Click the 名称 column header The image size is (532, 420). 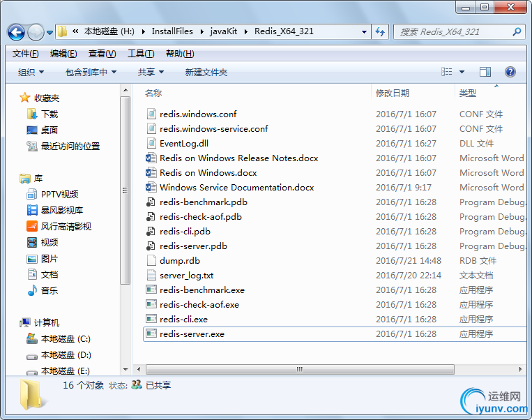(x=153, y=93)
